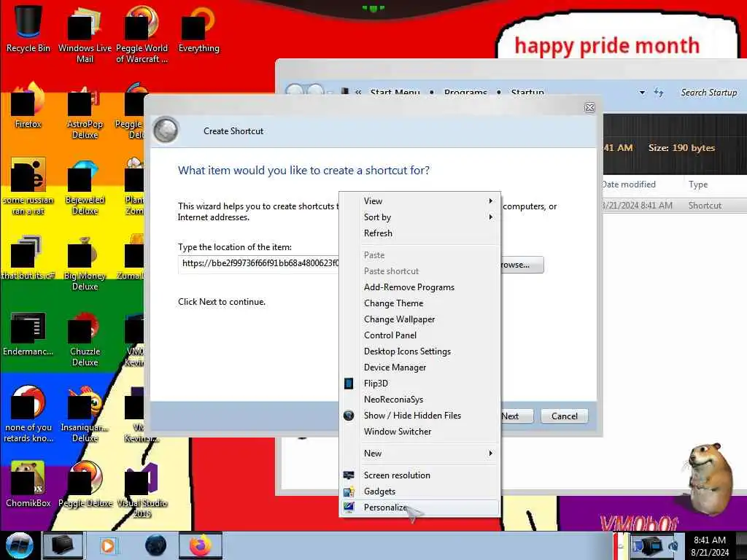747x560 pixels.
Task: Expand the View submenu
Action: [419, 201]
